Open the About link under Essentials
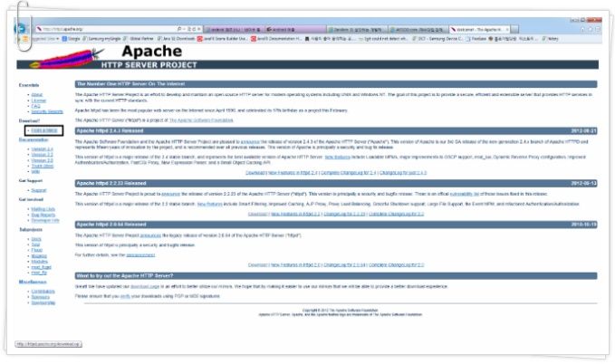The height and width of the screenshot is (364, 615). (37, 95)
